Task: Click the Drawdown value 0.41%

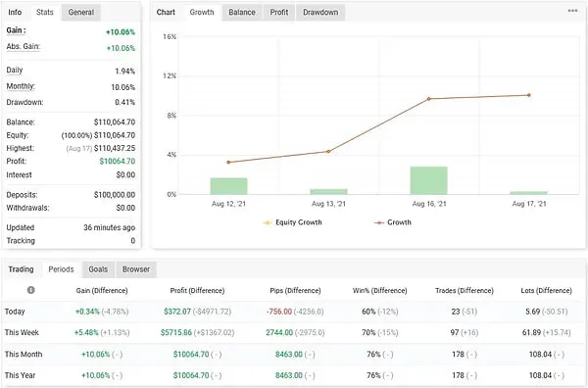Action: pyautogui.click(x=124, y=102)
